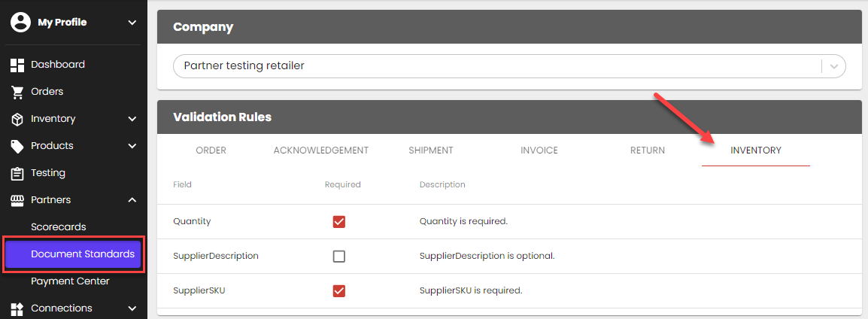This screenshot has height=319, width=868.
Task: Click the Orders shopping cart icon
Action: coord(17,92)
